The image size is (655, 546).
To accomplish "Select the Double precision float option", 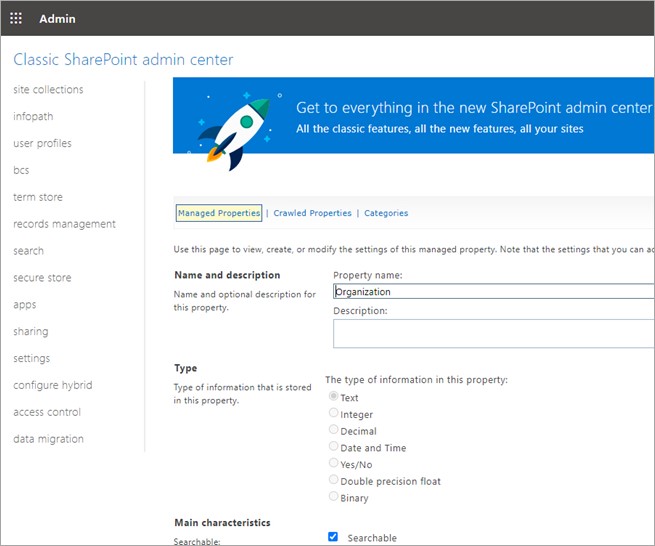I will tap(334, 481).
